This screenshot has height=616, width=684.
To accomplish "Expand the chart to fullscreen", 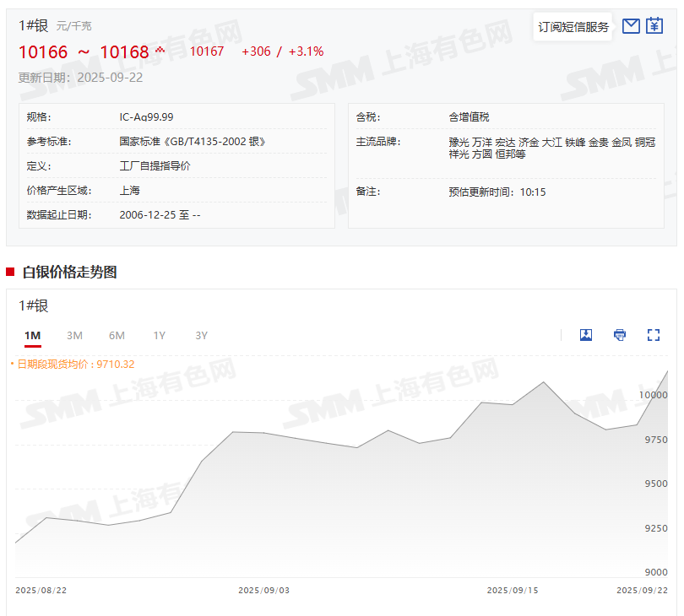I will 653,335.
